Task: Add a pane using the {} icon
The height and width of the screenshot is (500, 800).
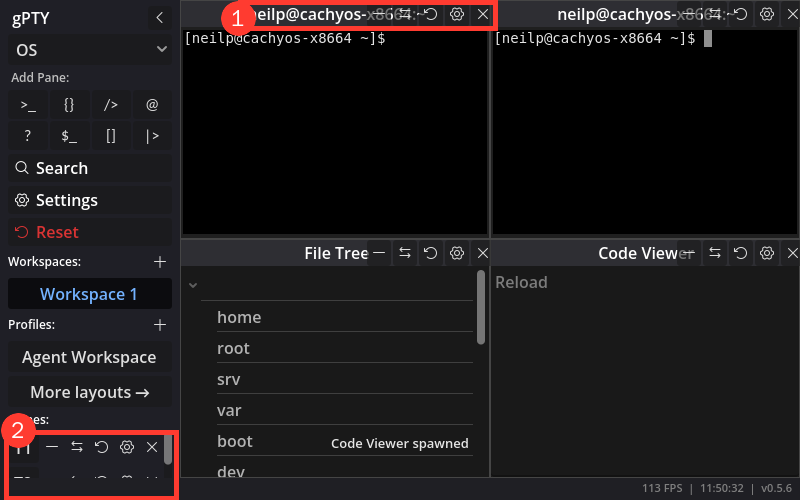Action: coord(69,105)
